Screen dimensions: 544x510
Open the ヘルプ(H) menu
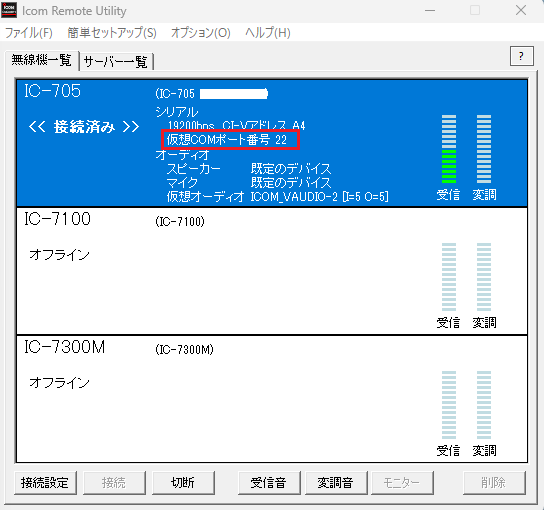tap(267, 33)
